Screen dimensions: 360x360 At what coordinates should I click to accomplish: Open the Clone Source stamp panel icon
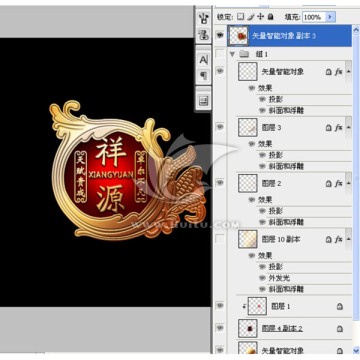click(x=203, y=34)
